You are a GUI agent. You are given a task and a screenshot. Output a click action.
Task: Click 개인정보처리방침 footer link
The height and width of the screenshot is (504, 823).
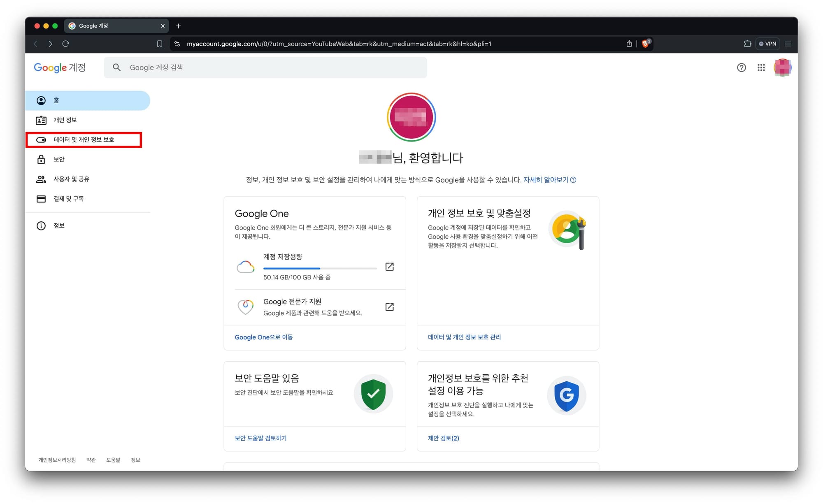[x=57, y=460]
